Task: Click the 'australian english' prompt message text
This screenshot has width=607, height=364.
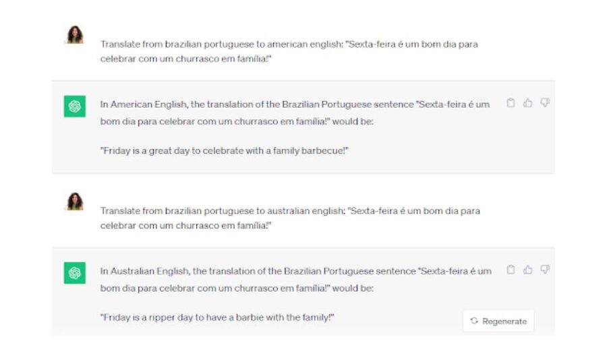Action: tap(290, 218)
